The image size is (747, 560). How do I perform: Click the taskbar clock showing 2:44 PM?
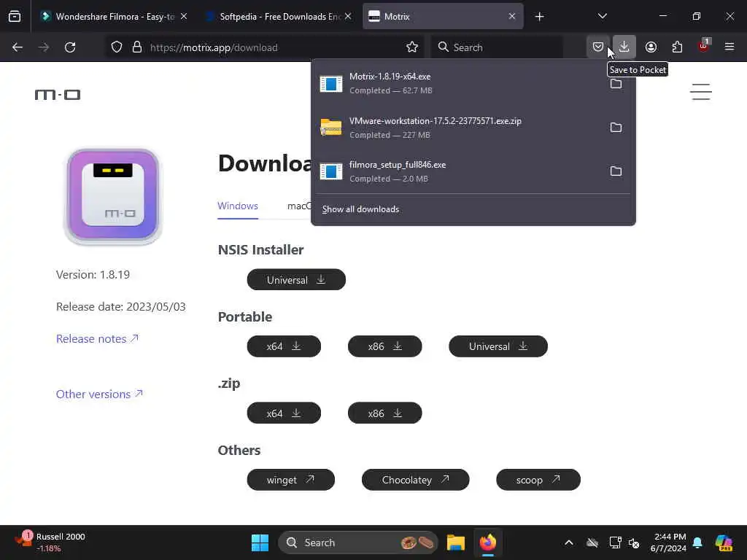click(668, 542)
